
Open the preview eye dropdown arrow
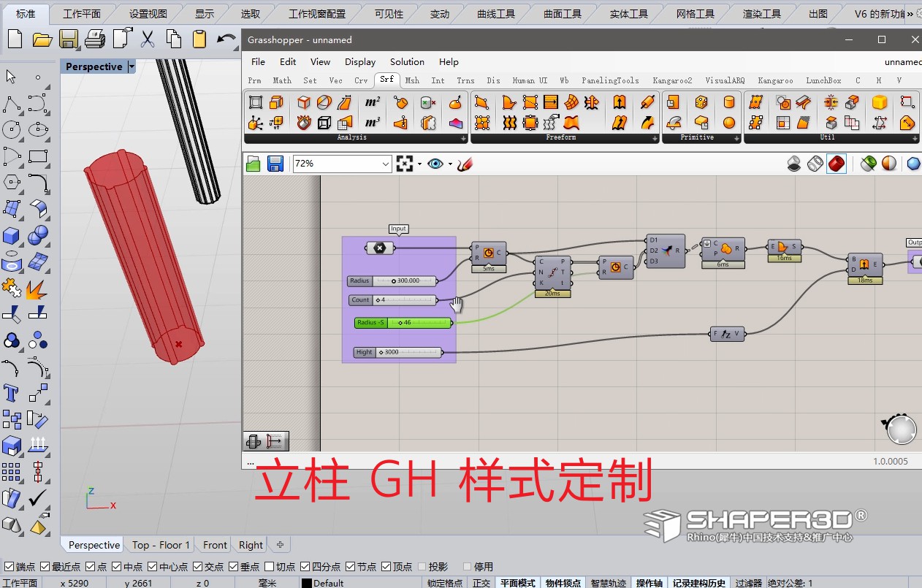(450, 164)
